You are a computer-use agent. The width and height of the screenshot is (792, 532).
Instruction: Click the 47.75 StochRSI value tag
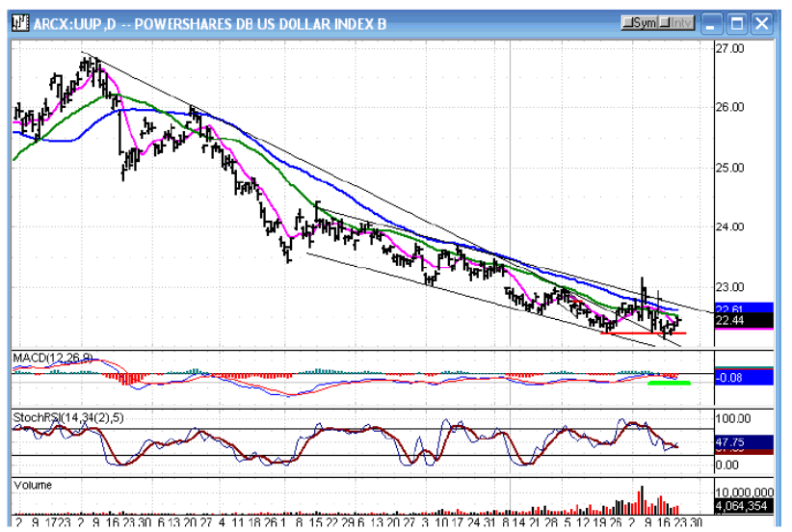[x=744, y=442]
